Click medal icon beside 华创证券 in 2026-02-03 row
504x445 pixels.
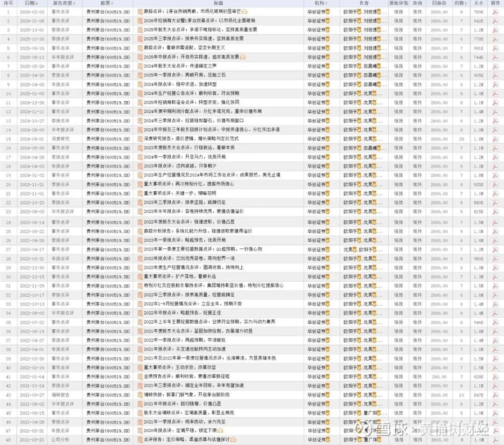click(x=328, y=12)
